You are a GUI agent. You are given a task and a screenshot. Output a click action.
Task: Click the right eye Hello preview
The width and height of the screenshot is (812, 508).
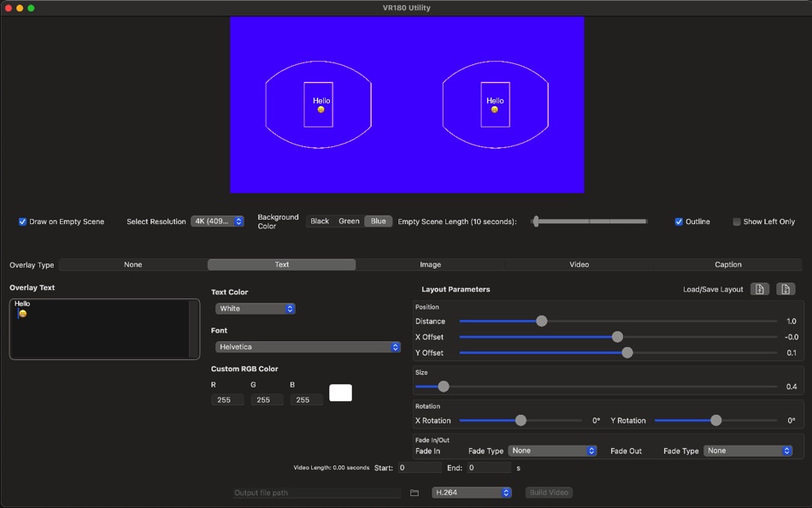495,101
